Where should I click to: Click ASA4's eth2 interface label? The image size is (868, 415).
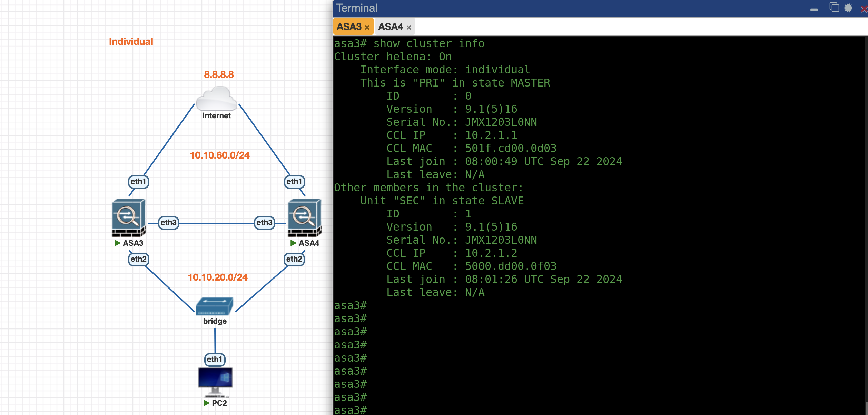(294, 259)
